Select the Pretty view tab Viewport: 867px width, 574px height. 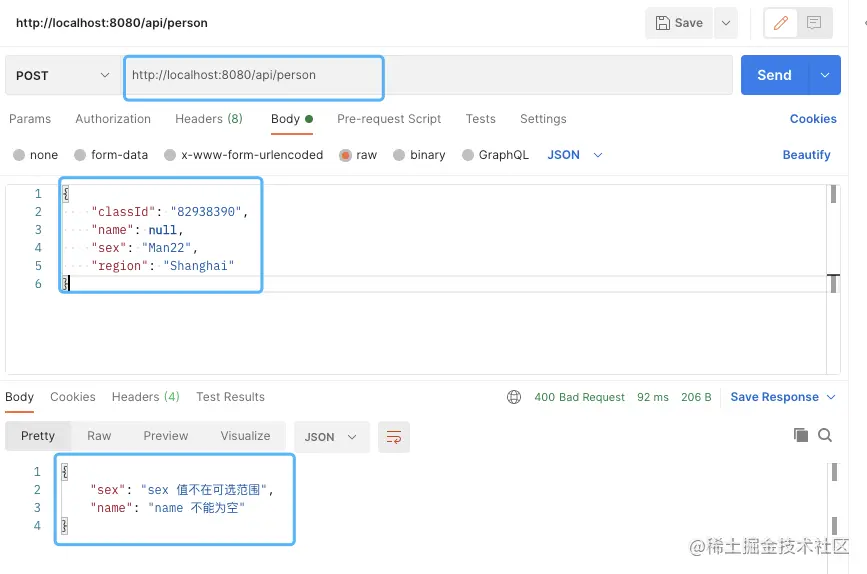[x=38, y=436]
